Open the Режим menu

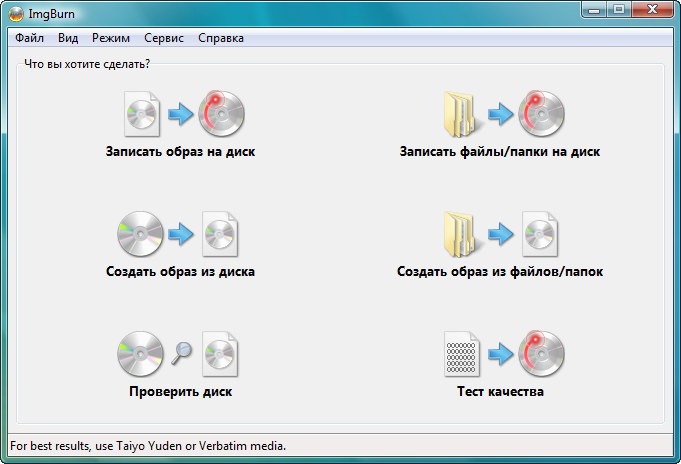111,38
